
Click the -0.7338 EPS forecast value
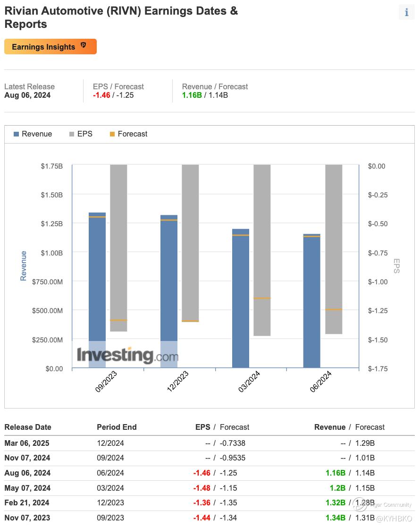click(x=233, y=443)
